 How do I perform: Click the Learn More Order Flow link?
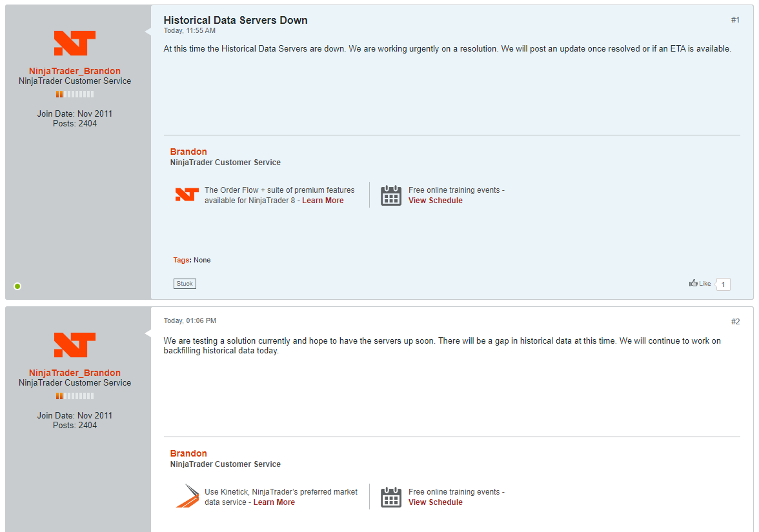(x=323, y=200)
